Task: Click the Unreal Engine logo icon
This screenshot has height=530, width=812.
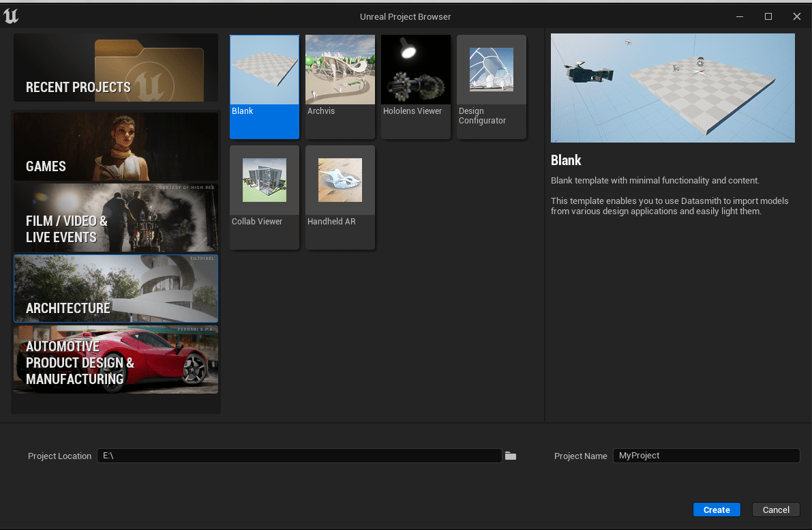Action: [11, 16]
